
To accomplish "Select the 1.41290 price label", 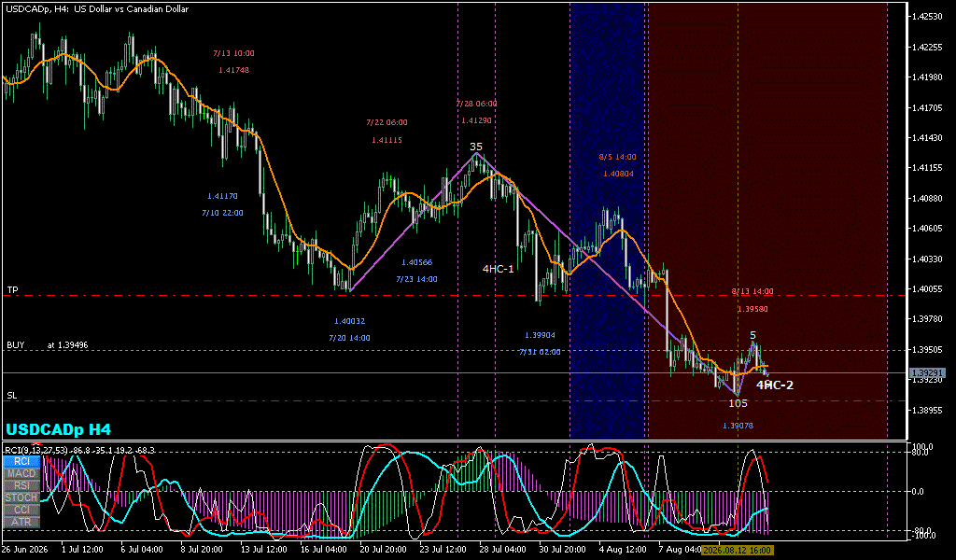I will pos(476,120).
